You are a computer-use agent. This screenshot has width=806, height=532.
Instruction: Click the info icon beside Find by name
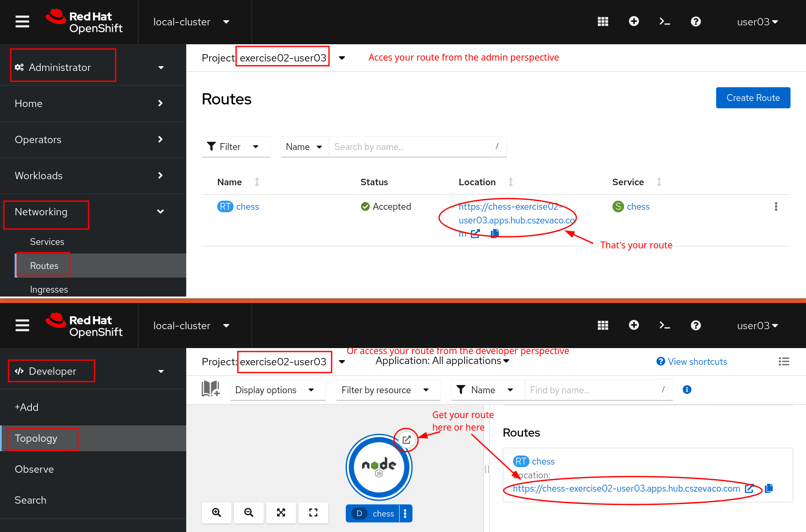pyautogui.click(x=687, y=390)
